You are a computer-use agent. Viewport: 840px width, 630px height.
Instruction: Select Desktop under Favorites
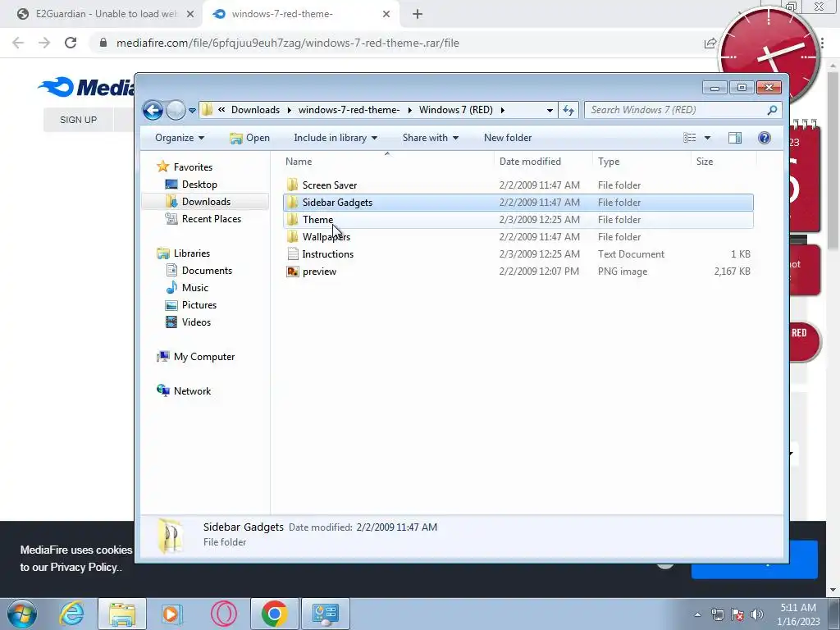pos(199,185)
